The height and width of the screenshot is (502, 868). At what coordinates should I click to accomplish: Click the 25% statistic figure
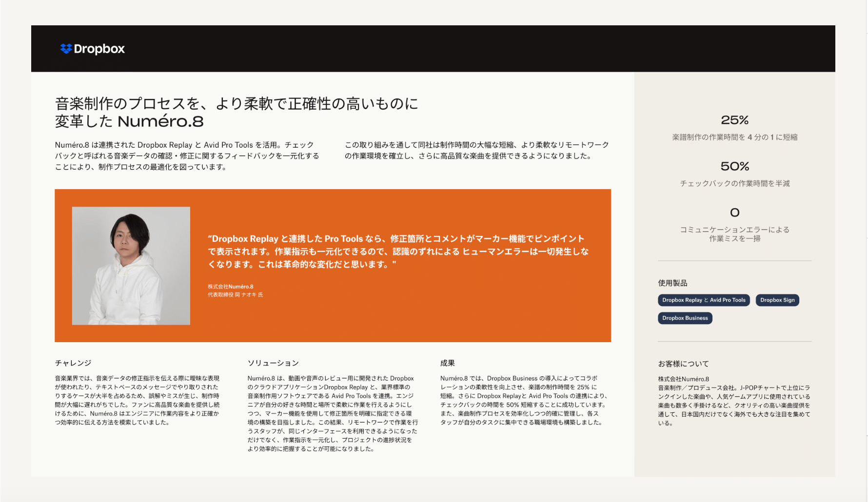[x=734, y=120]
